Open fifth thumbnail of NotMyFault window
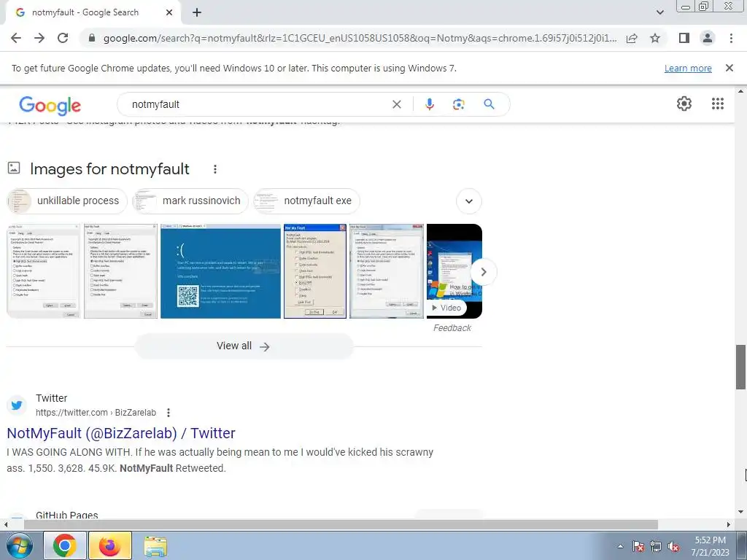 click(387, 271)
